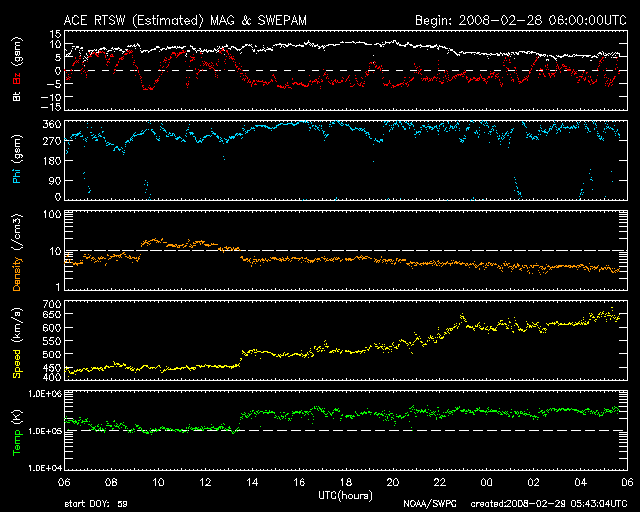Select the '550' tick on the Speed axis

click(51, 341)
